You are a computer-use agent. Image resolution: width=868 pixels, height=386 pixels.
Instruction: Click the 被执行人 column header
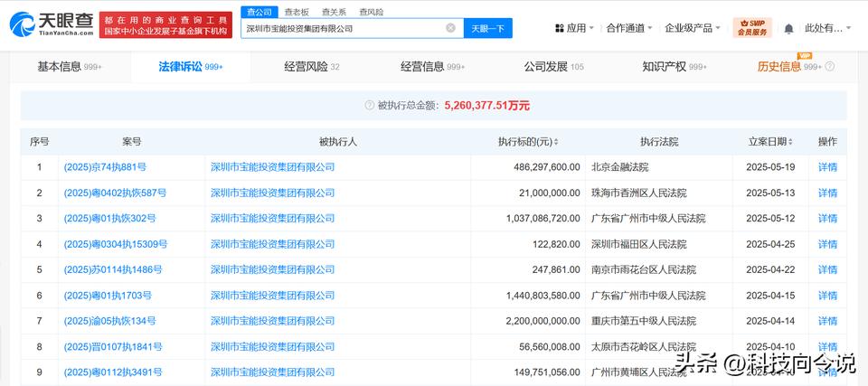(x=337, y=142)
